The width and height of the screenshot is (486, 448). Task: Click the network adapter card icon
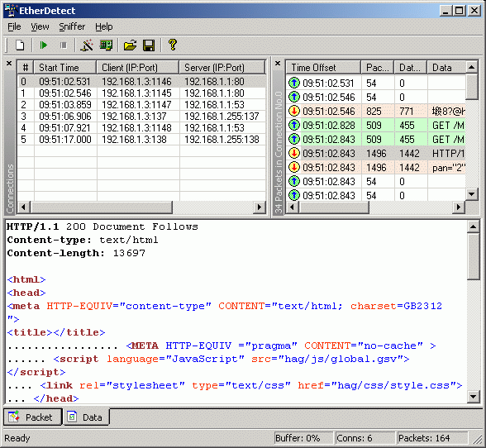click(106, 45)
